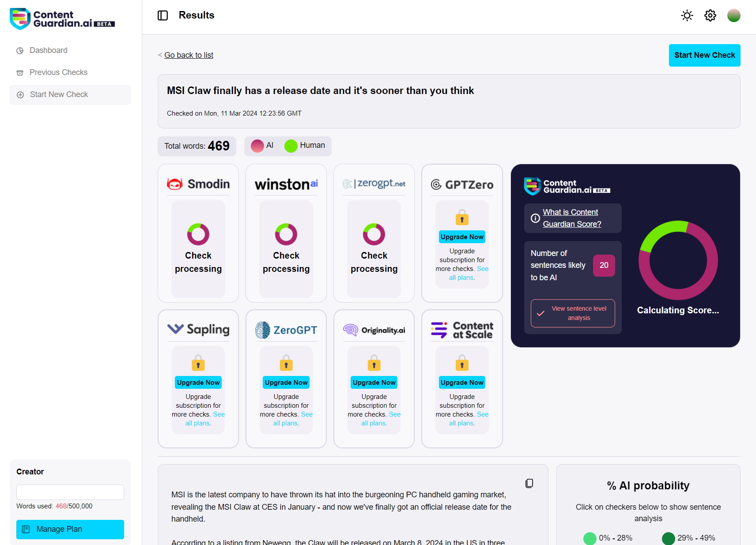Switch light/dark theme with sun icon

(x=687, y=15)
